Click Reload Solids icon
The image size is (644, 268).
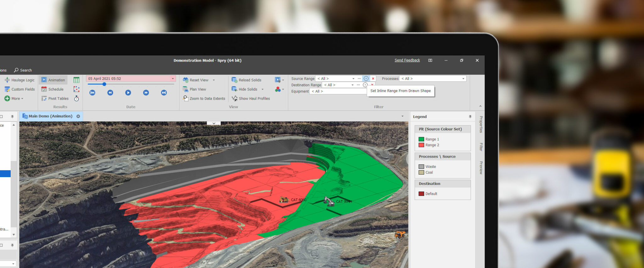coord(234,80)
